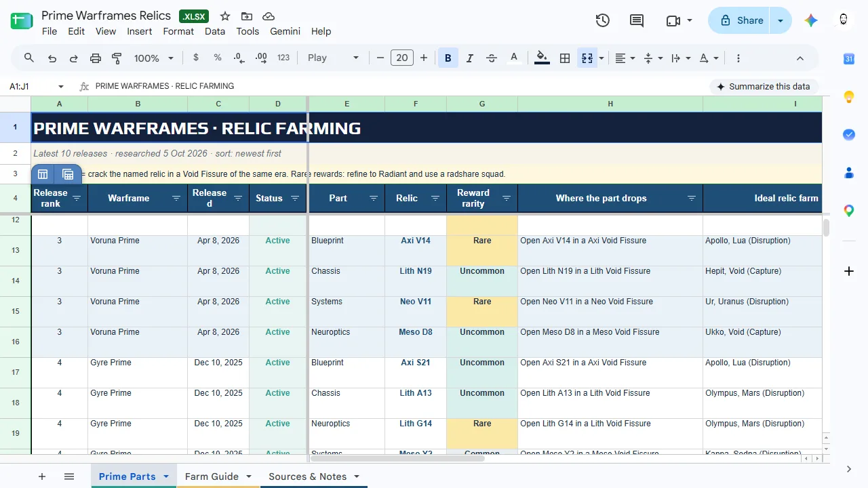Toggle merge cells button
Viewport: 868px width, 488px height.
coord(587,58)
